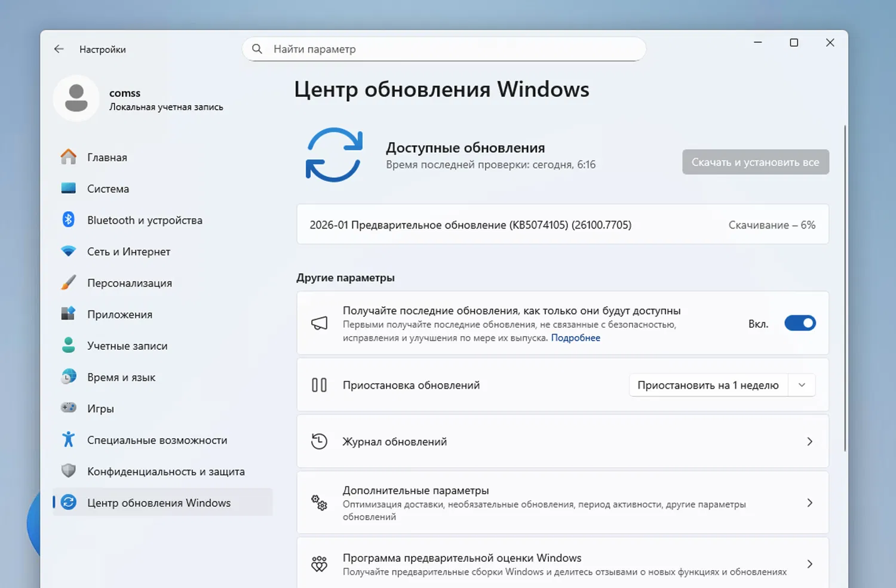Click the Специальные возможности label

click(x=157, y=440)
